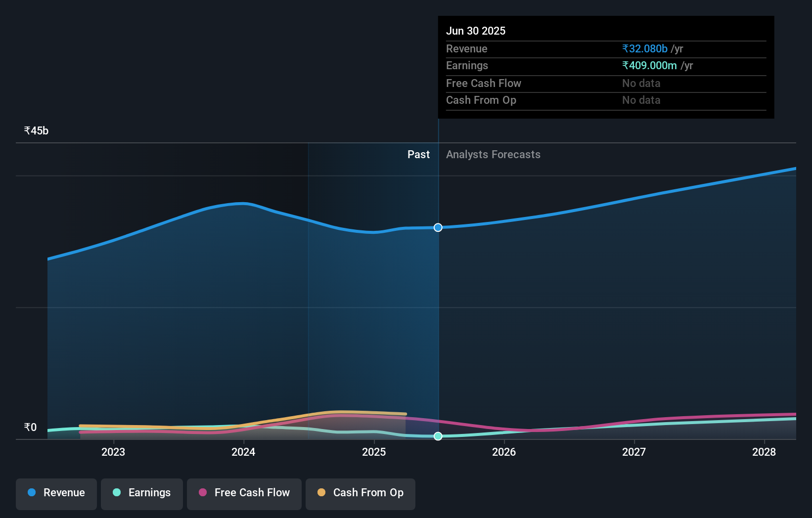The image size is (812, 518).
Task: Click the pink Free Cash Flow legend dot
Action: pyautogui.click(x=203, y=493)
